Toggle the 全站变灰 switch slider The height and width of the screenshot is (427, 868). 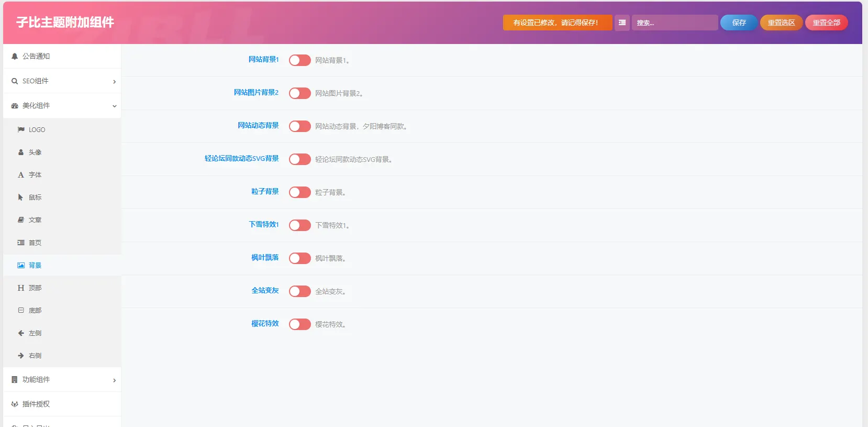point(300,291)
